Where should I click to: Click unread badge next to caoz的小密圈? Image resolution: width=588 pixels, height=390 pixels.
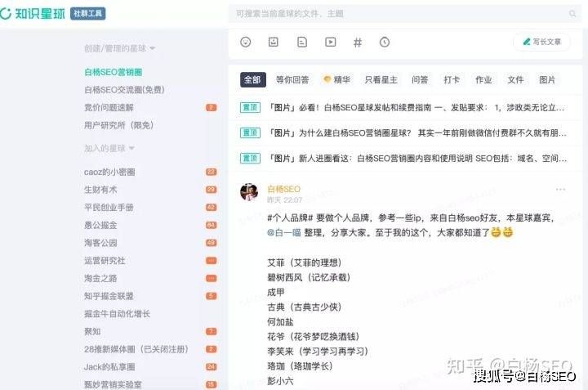212,172
